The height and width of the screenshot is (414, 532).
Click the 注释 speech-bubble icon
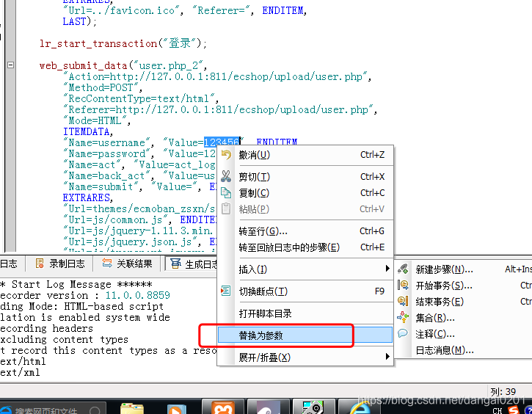pos(403,333)
